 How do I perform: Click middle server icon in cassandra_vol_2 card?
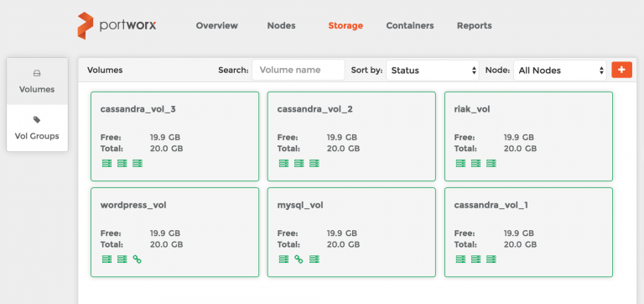click(299, 163)
